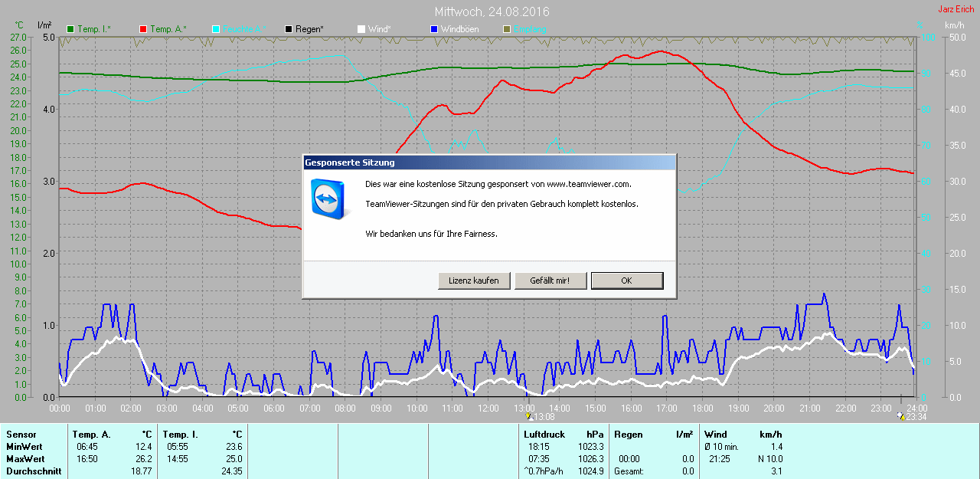The image size is (980, 479).
Task: Toggle the black Regen legend square
Action: 288,29
